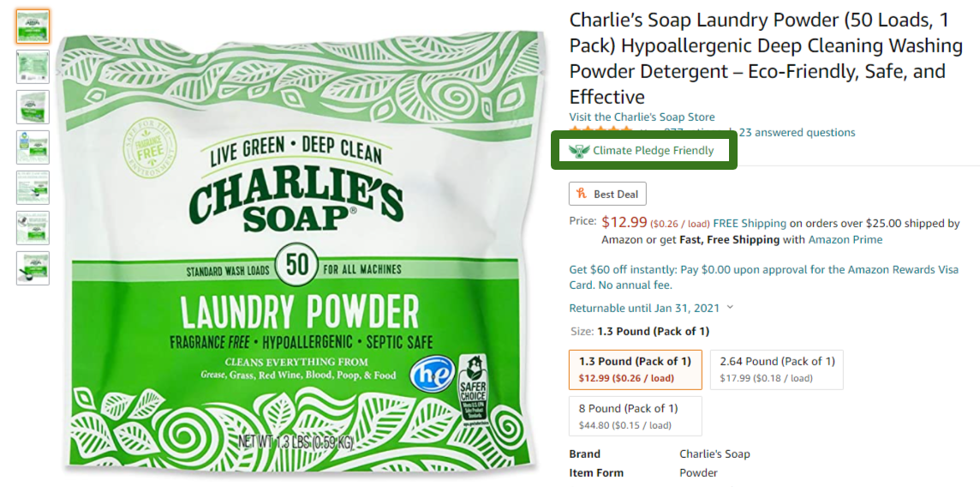Expand the Returnable until Jan 31 chevron

730,308
